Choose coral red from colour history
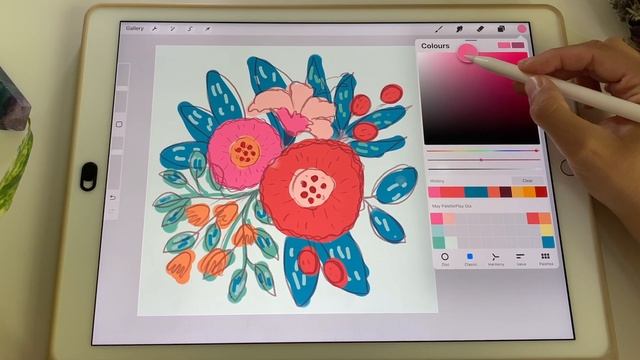The height and width of the screenshot is (360, 640). click(x=452, y=192)
